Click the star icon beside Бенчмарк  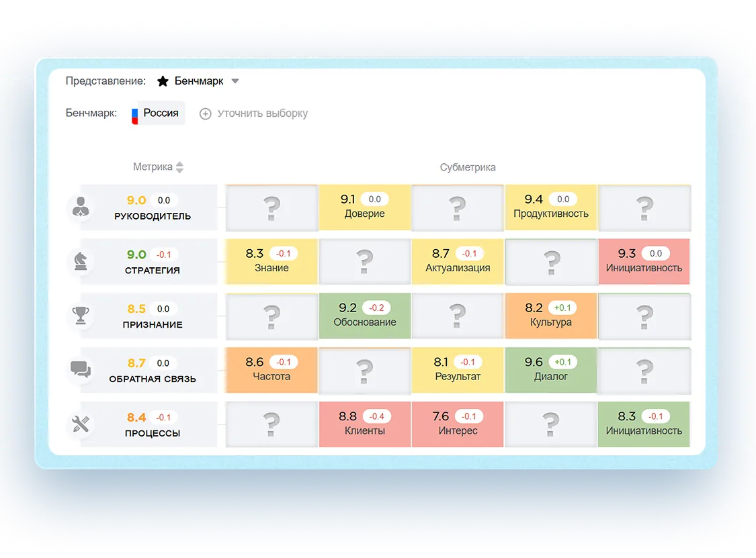coord(163,81)
